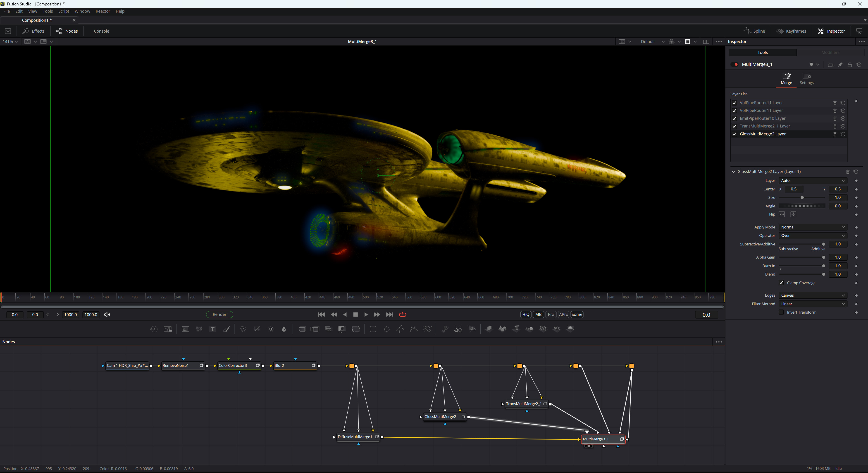Open the Layer dropdown set to Auto
868x473 pixels.
pos(813,181)
